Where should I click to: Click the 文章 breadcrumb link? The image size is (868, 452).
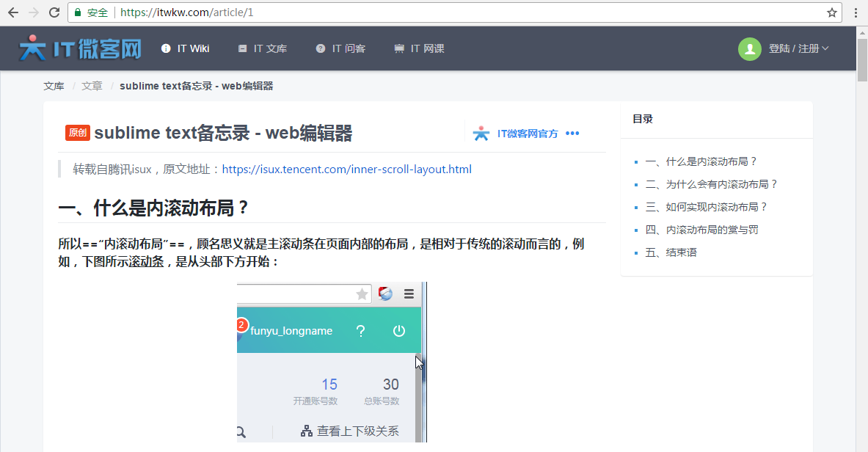pos(92,86)
